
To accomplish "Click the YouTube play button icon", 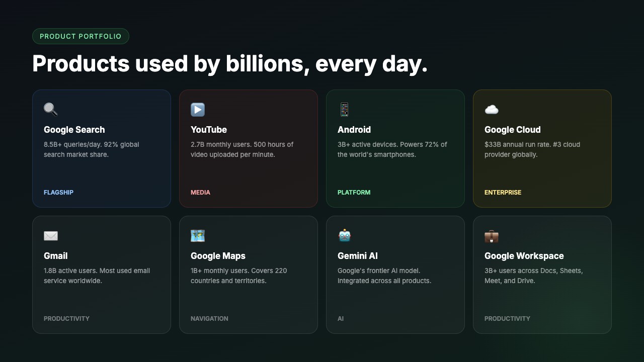I will [x=198, y=110].
